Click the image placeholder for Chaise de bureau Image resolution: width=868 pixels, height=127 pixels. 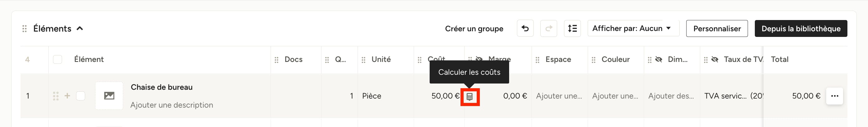coord(109,96)
